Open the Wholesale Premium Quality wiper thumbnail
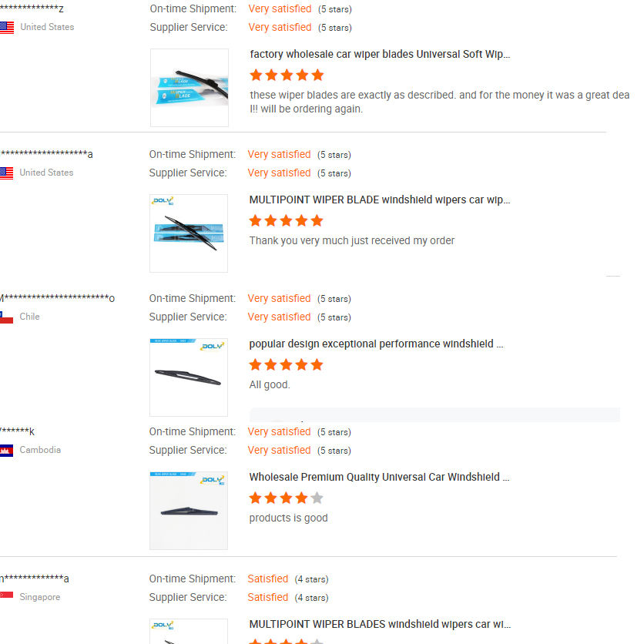Viewport: 644px width, 644px height. [189, 511]
